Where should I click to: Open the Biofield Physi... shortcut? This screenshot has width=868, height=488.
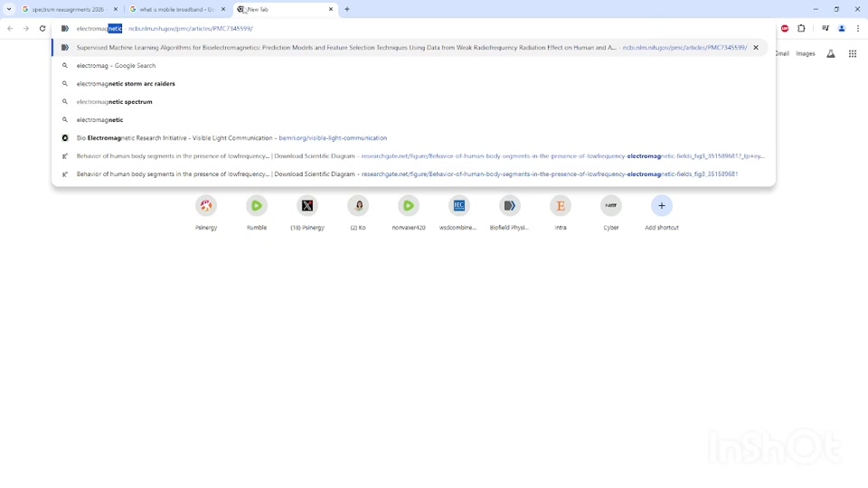510,206
